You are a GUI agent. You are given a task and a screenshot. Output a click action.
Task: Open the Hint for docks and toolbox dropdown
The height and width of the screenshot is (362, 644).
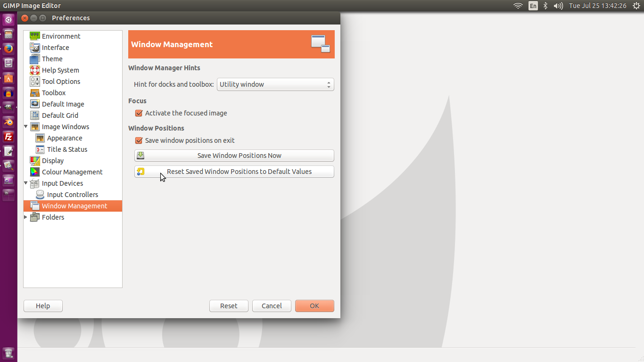click(x=275, y=84)
